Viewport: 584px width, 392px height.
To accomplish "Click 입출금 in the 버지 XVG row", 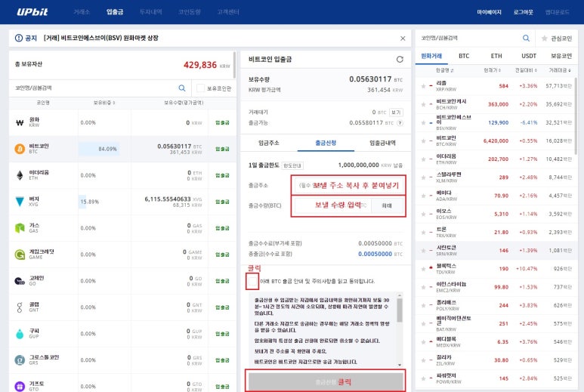I will click(x=222, y=202).
